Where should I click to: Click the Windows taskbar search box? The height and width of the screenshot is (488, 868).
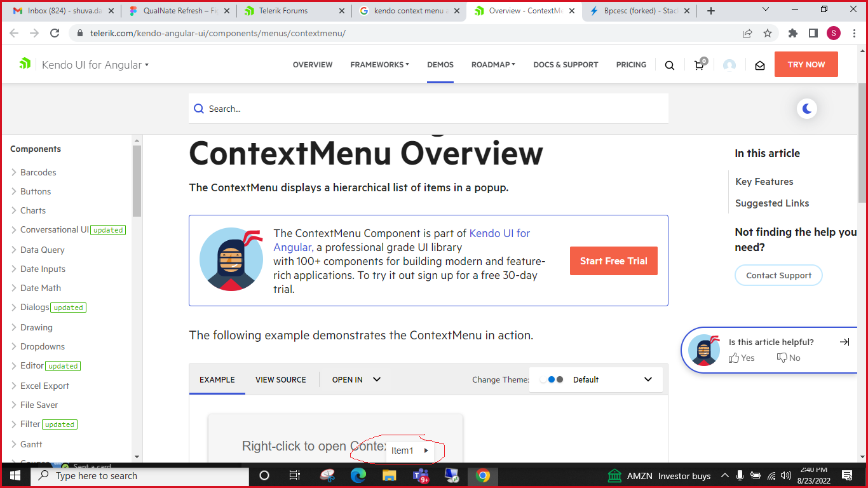pyautogui.click(x=140, y=475)
